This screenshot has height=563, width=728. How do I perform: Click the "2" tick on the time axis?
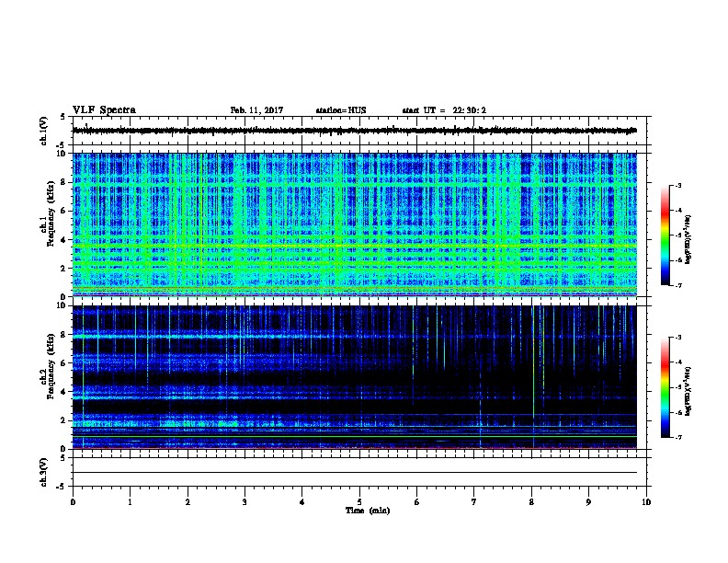tap(188, 502)
